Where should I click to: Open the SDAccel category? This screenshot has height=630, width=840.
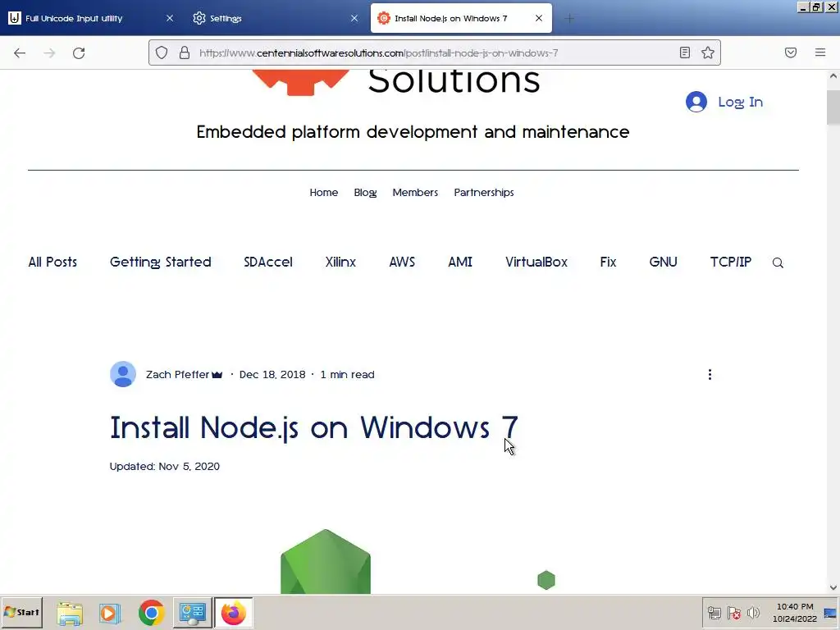tap(268, 262)
